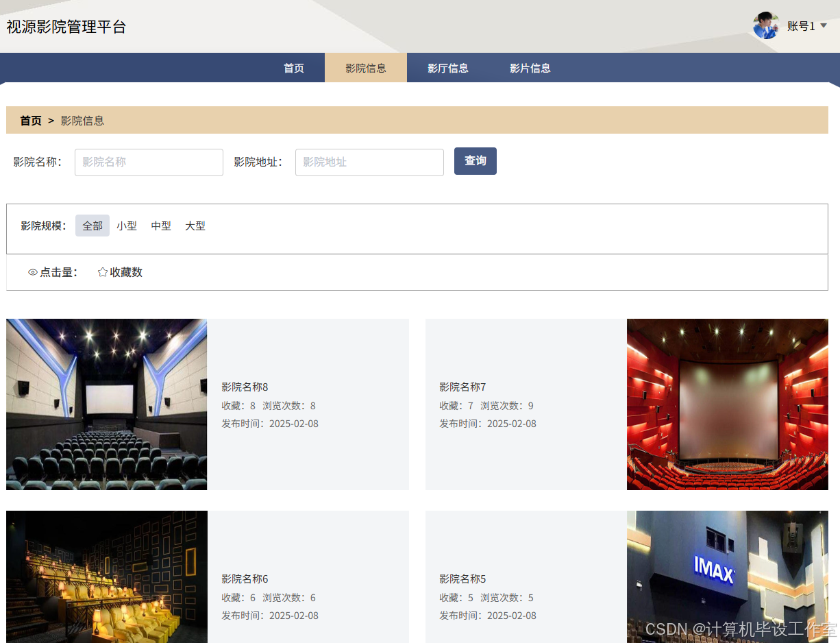Select the 全部 cinema scale filter
This screenshot has height=643, width=840.
(92, 226)
